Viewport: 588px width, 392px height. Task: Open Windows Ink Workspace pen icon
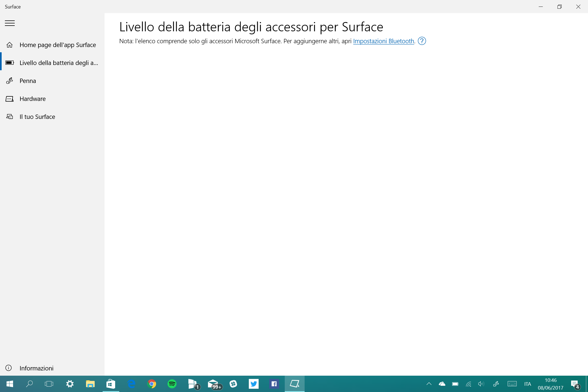click(496, 384)
